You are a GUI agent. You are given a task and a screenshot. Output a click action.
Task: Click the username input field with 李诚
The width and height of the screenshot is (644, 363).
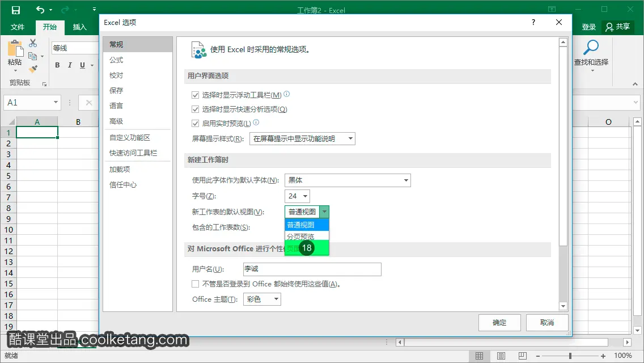tap(312, 269)
